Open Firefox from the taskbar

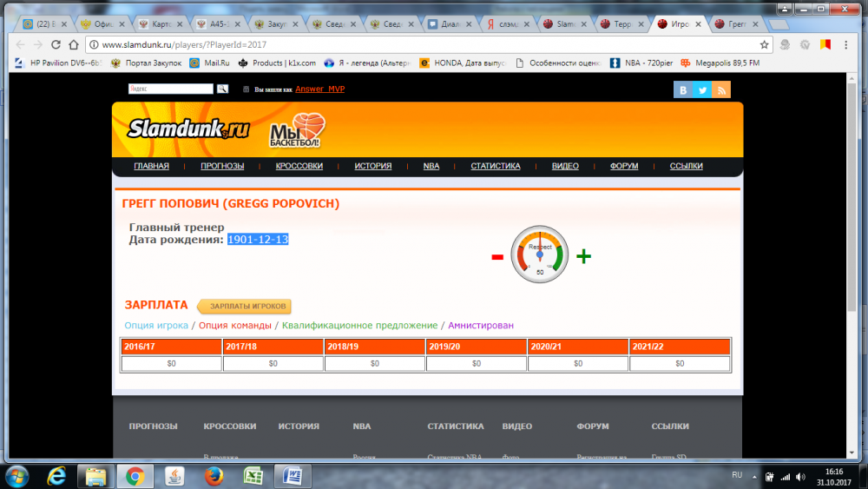(215, 476)
